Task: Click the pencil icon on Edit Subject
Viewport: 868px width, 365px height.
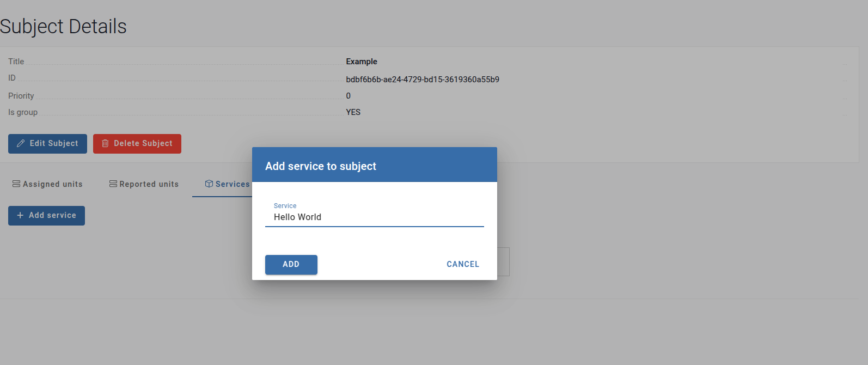Action: pos(21,143)
